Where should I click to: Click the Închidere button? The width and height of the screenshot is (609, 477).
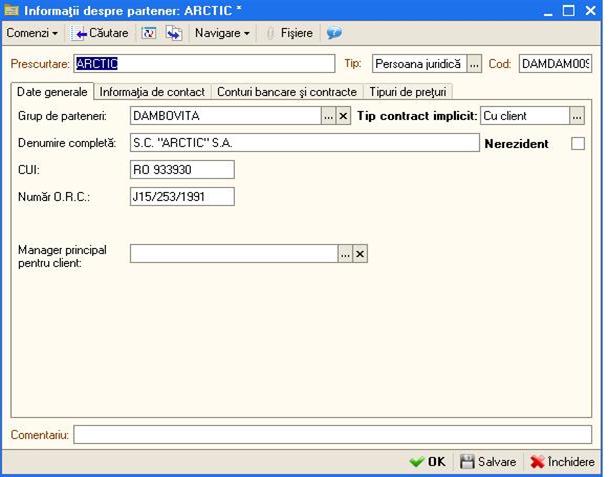coord(562,461)
